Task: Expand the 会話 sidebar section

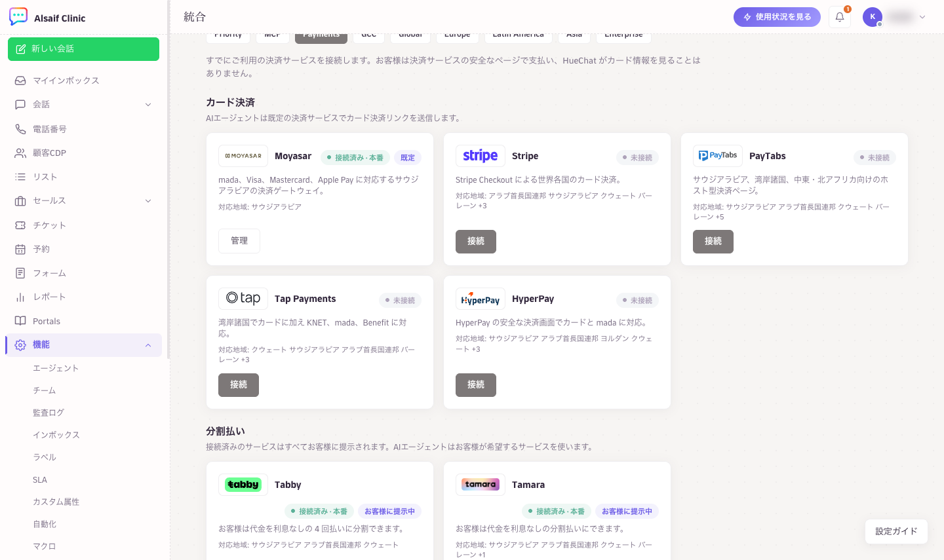Action: (x=148, y=105)
